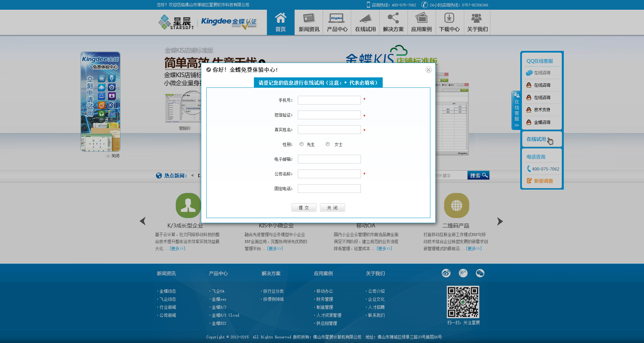Click the 手机号 input field

point(329,100)
